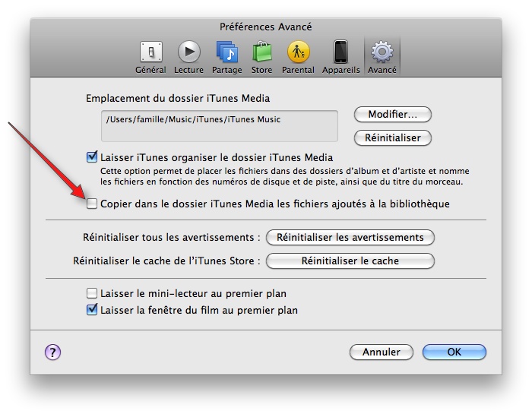Select the Avancé gear icon
Screen dimensions: 532x417
(382, 57)
